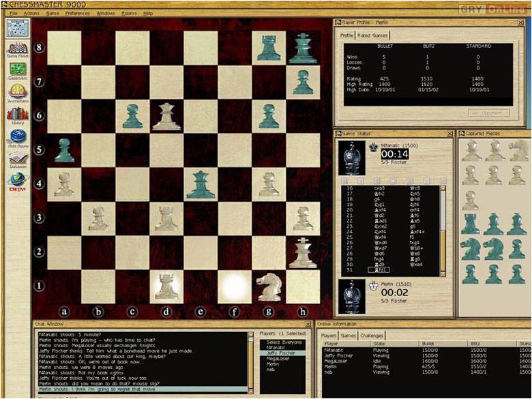Open the Game Room from sidebar

click(x=18, y=50)
